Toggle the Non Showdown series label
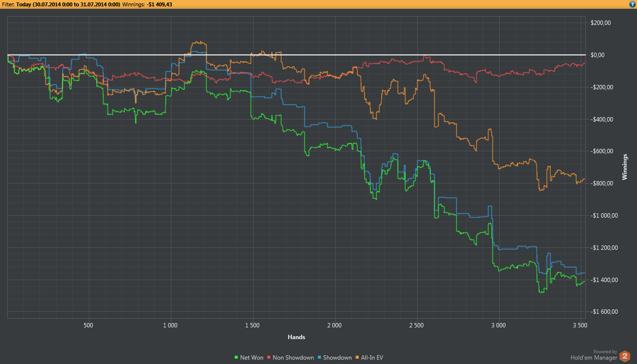Viewport: 637px width, 364px height. tap(293, 358)
